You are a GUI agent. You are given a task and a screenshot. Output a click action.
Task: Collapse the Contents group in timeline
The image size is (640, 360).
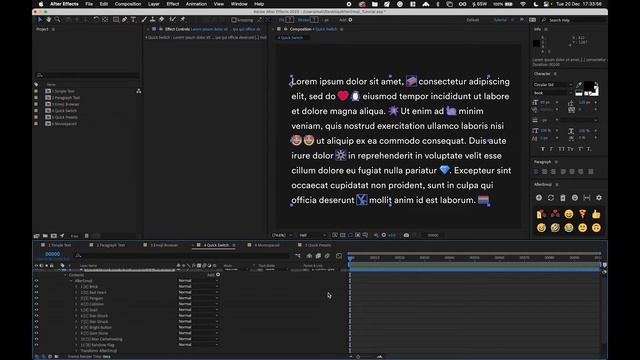65,275
